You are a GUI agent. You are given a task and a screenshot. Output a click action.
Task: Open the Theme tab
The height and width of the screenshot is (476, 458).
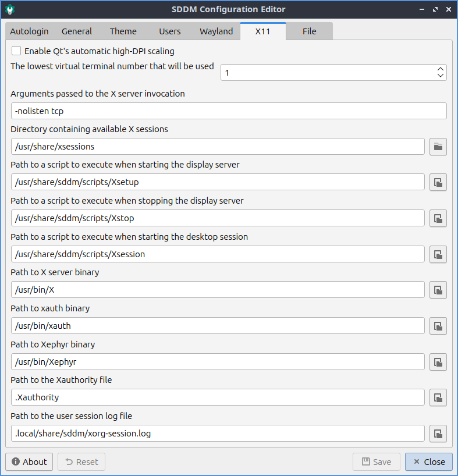[x=123, y=31]
